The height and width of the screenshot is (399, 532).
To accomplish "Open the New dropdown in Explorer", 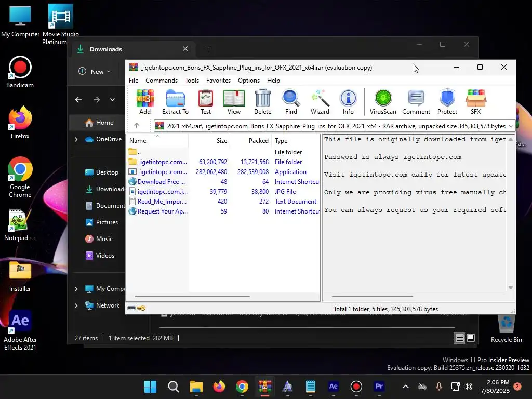I will (95, 71).
